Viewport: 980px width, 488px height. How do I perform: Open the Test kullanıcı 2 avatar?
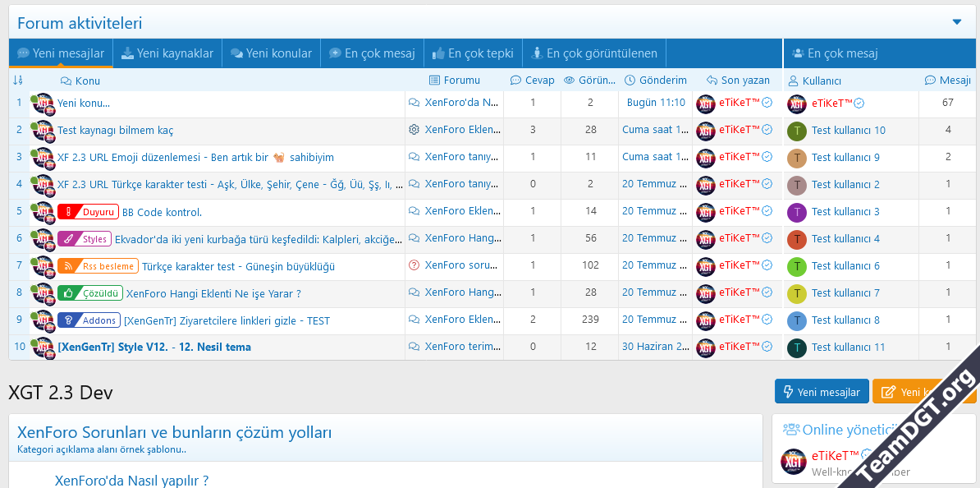797,185
